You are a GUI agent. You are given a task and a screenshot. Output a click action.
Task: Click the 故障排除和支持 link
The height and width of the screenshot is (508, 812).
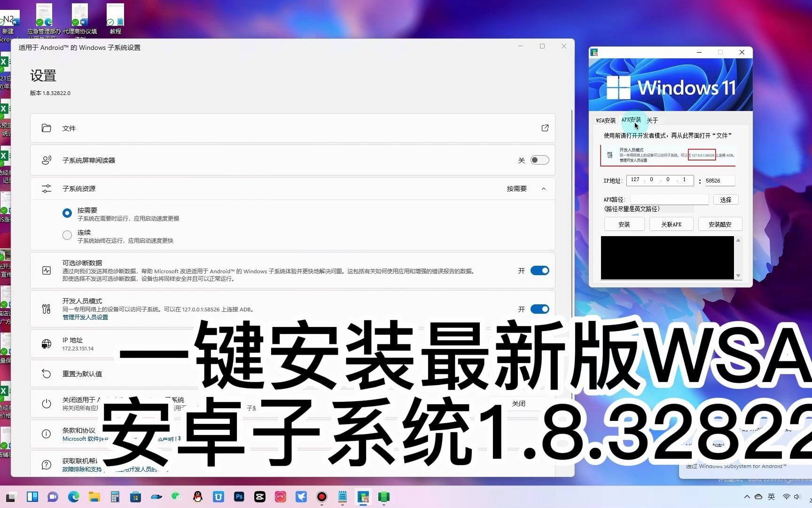(82, 469)
